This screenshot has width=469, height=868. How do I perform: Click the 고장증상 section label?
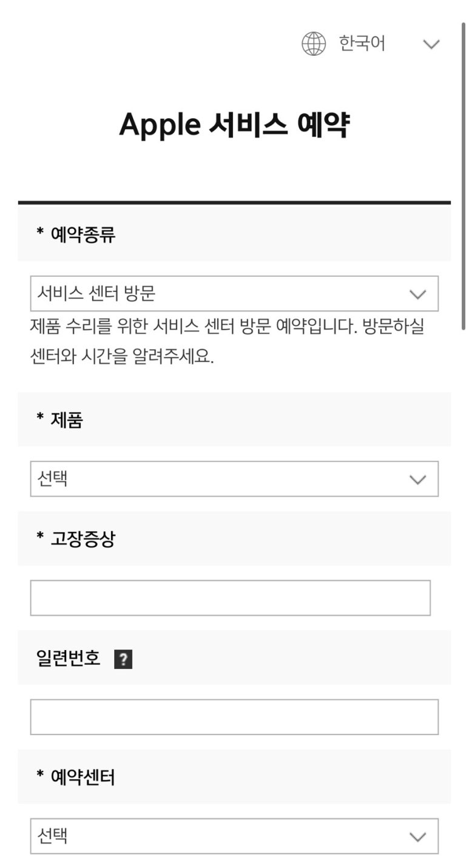pos(76,538)
